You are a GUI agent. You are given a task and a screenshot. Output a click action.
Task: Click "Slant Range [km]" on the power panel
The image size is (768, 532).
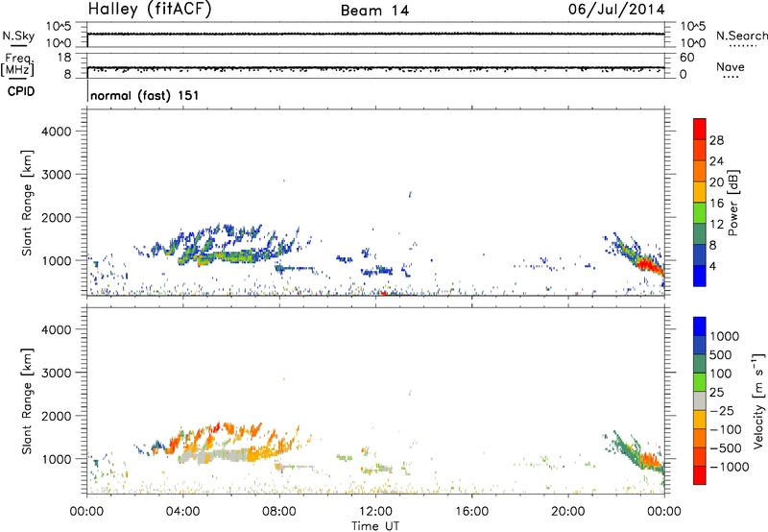pos(27,203)
